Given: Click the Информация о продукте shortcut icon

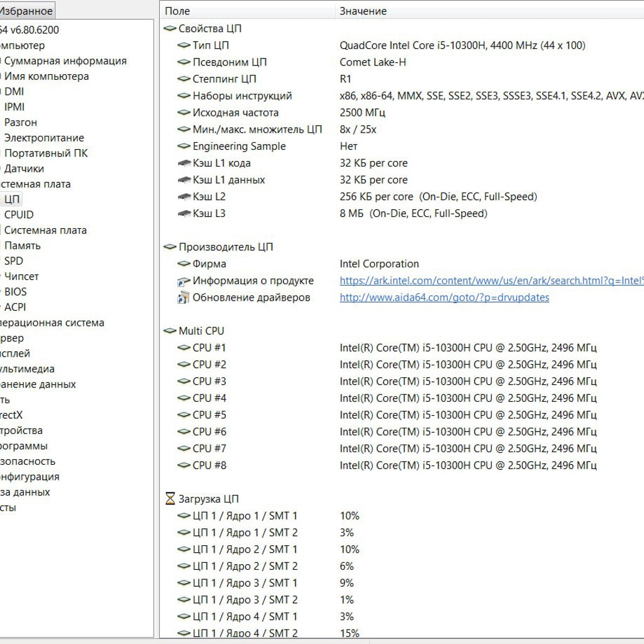Looking at the screenshot, I should (x=183, y=281).
